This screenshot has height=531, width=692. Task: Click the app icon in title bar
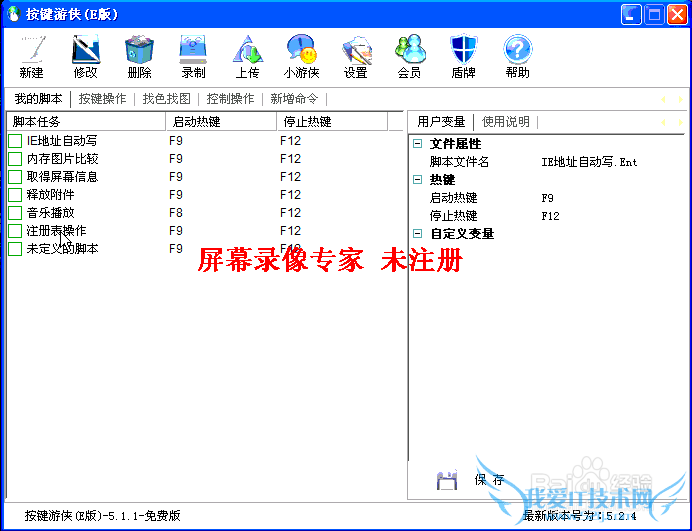(x=14, y=14)
